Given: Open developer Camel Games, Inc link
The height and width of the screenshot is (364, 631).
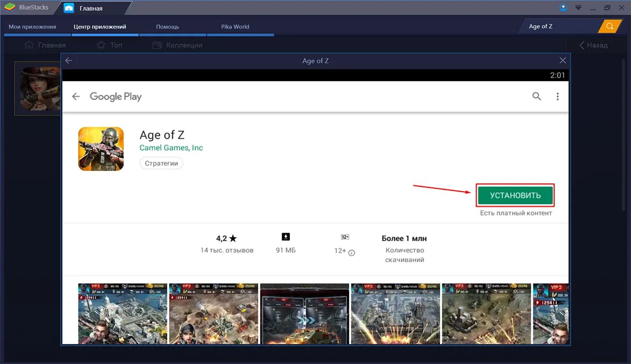Looking at the screenshot, I should (171, 148).
